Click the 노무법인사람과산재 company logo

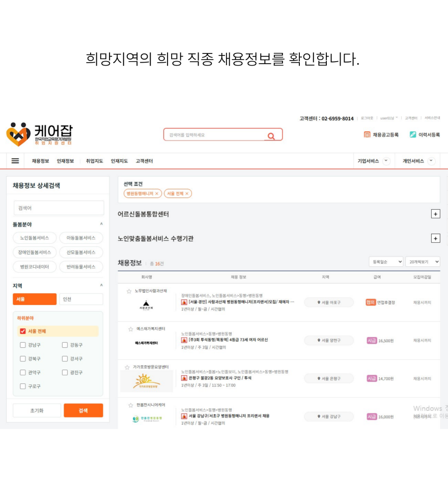146,305
